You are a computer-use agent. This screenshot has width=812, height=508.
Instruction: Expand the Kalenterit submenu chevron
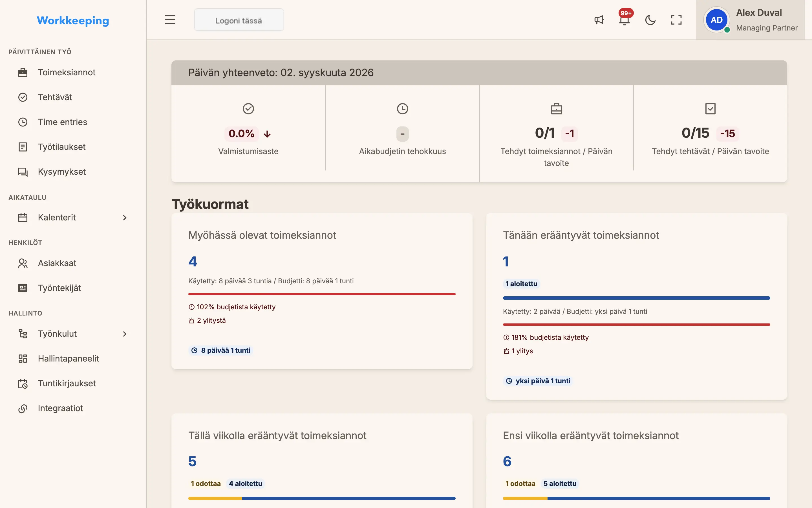125,218
